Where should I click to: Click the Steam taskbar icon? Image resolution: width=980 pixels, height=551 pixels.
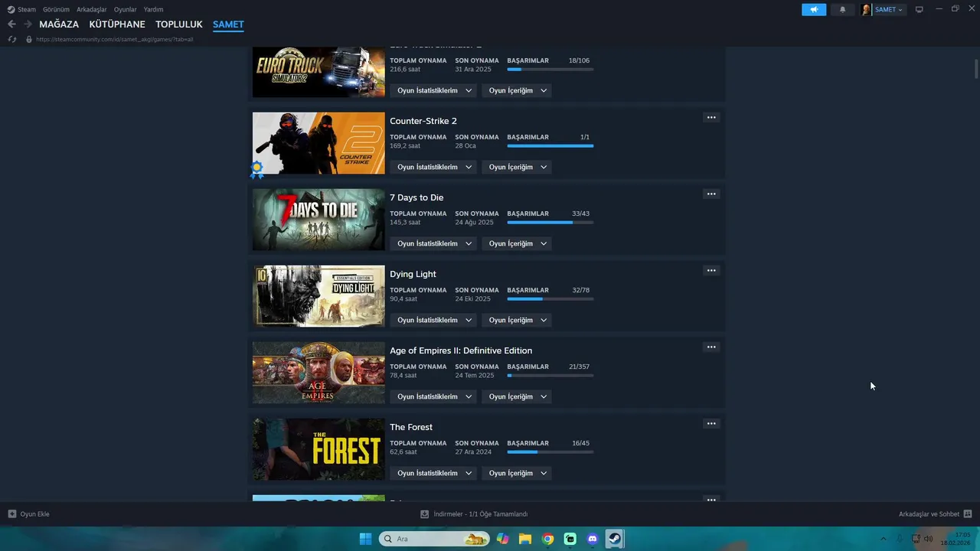click(x=615, y=539)
